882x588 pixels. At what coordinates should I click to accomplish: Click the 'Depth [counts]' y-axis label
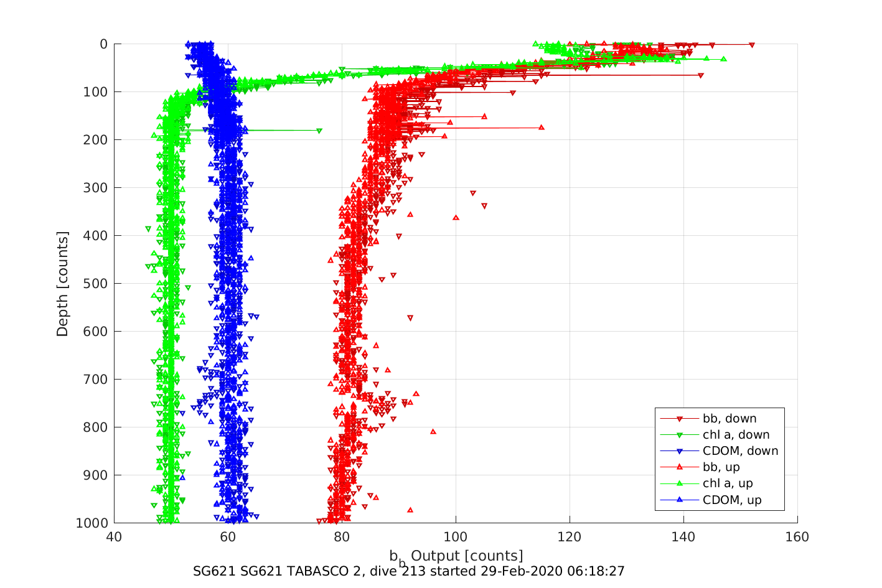[62, 284]
